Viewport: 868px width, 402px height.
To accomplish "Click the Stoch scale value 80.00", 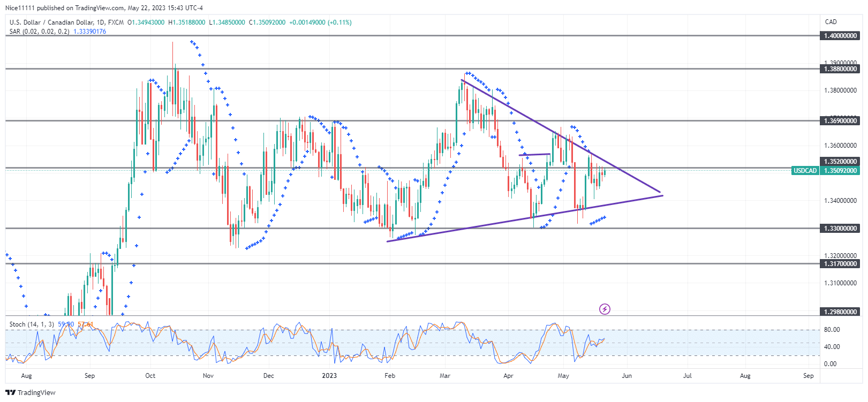I will (832, 330).
